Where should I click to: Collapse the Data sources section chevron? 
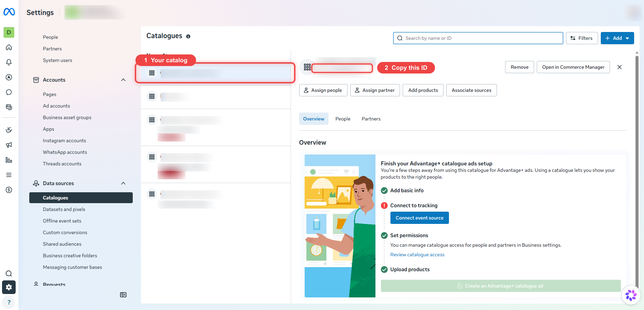pos(123,183)
